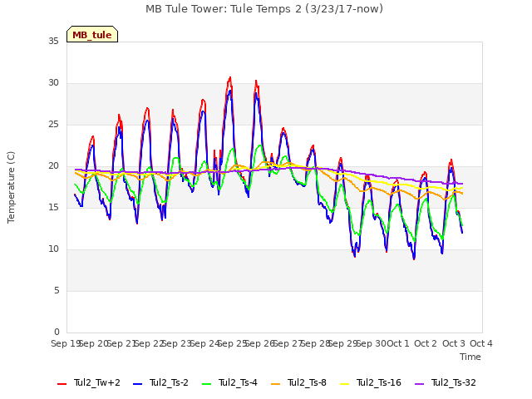Toggle the Tul2_Ts-4 legend entry
This screenshot has height=399, width=532.
[x=229, y=382]
